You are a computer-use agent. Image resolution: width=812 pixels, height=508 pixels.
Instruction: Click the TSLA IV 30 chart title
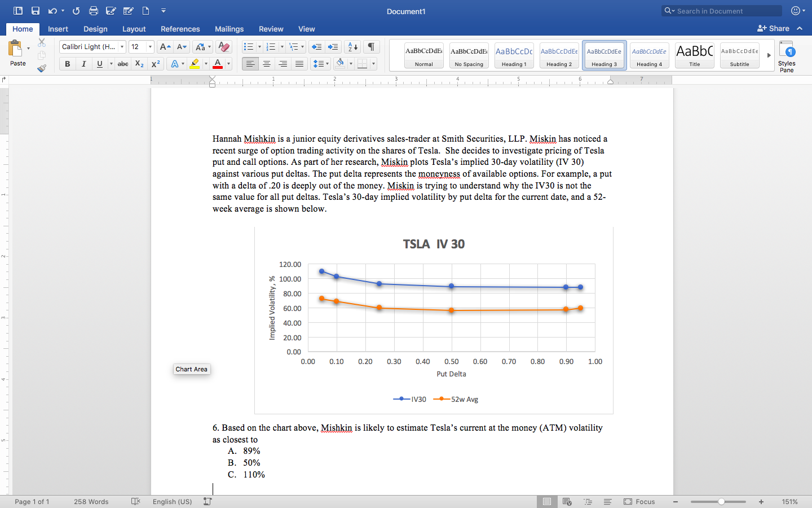tap(434, 244)
